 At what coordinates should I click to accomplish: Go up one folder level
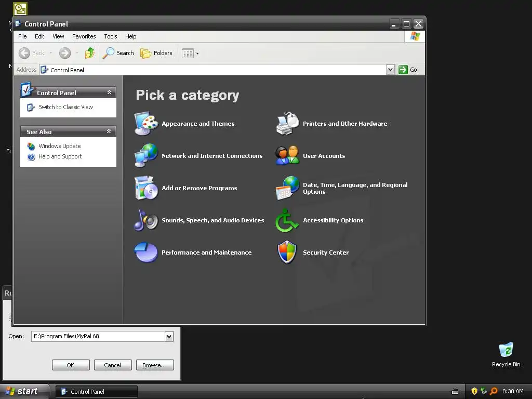tap(90, 53)
